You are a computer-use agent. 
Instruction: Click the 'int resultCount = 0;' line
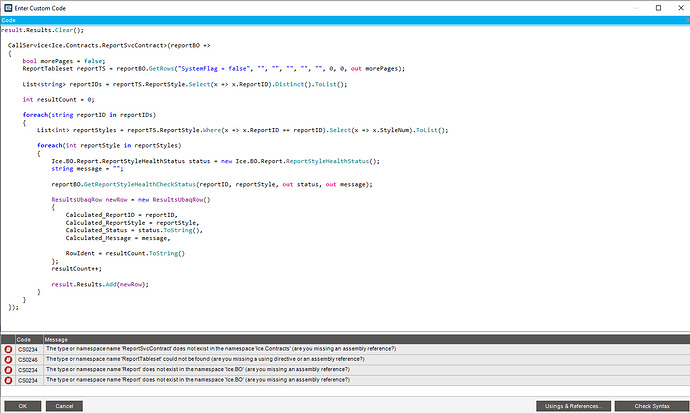pyautogui.click(x=59, y=99)
